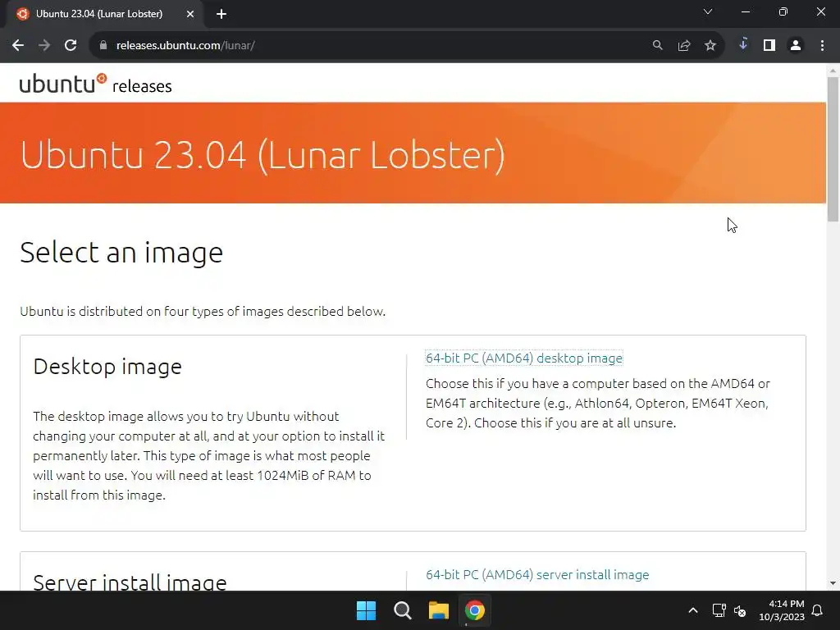Click the muted volume tray icon

(x=740, y=610)
